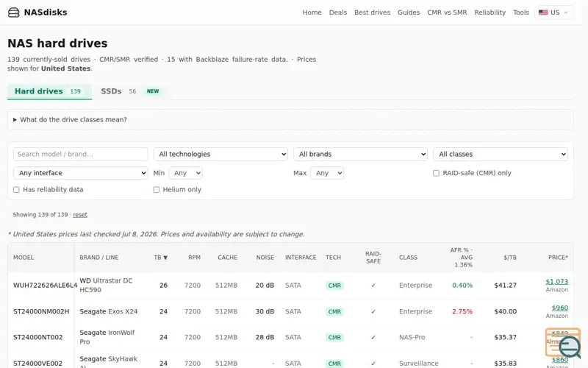Click RAID-safe checkmark in IronWolf Pro row
Screen dimensions: 588x368
pyautogui.click(x=373, y=337)
